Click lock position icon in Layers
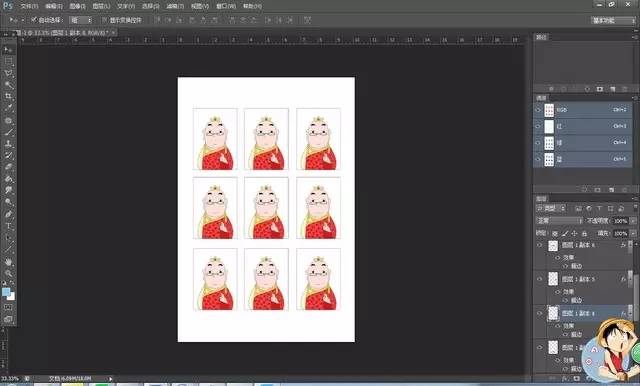Viewport: 640px width, 386px height. tap(574, 234)
